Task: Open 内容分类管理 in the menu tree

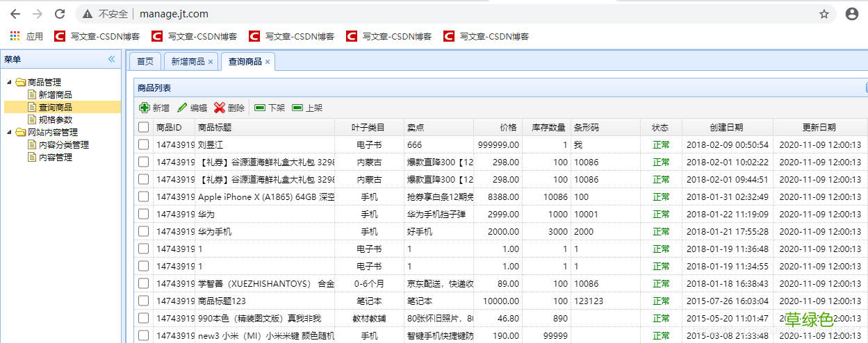Action: point(64,145)
